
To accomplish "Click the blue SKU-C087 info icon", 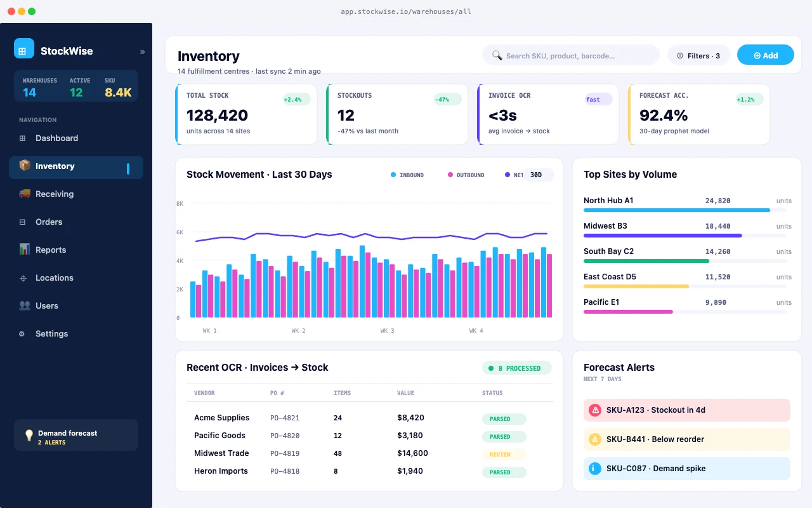I will pos(595,469).
